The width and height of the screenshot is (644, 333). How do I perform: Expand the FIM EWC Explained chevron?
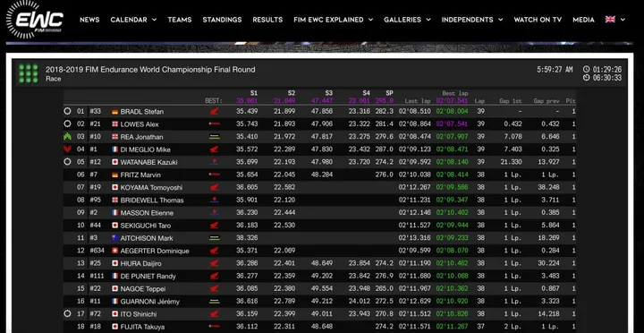[x=370, y=20]
